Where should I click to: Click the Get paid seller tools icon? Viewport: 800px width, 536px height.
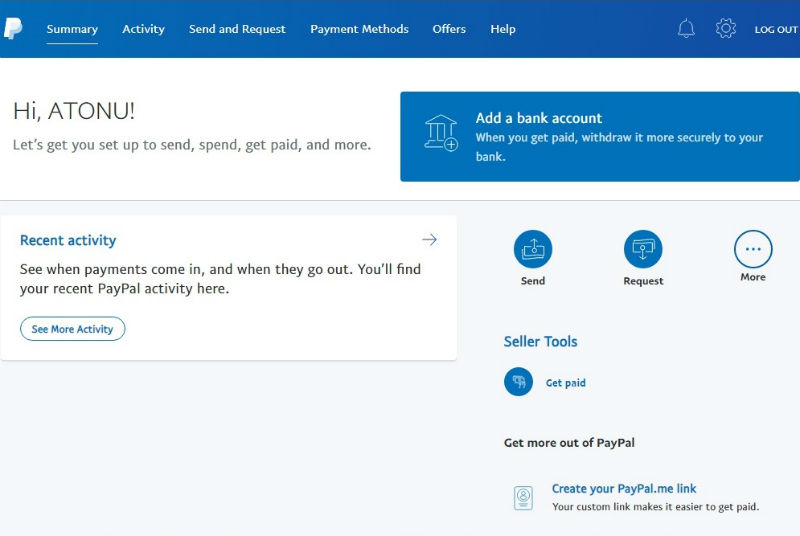point(518,381)
